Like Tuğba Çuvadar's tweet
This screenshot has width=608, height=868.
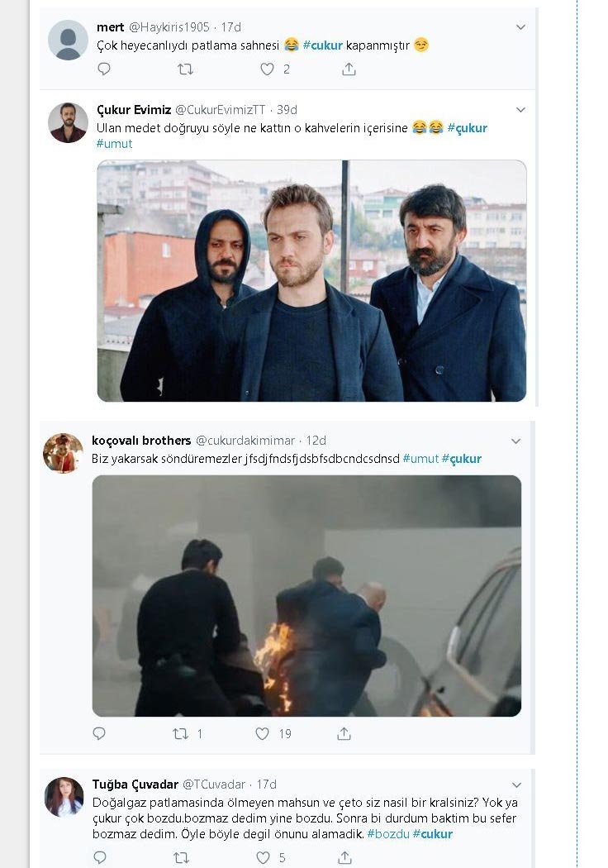tap(263, 858)
